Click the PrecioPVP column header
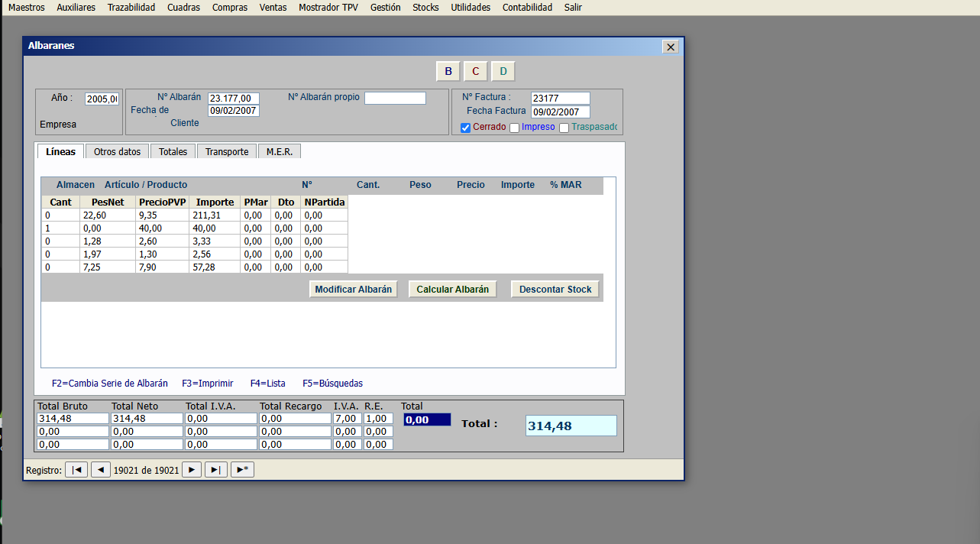This screenshot has width=980, height=544. pos(163,202)
